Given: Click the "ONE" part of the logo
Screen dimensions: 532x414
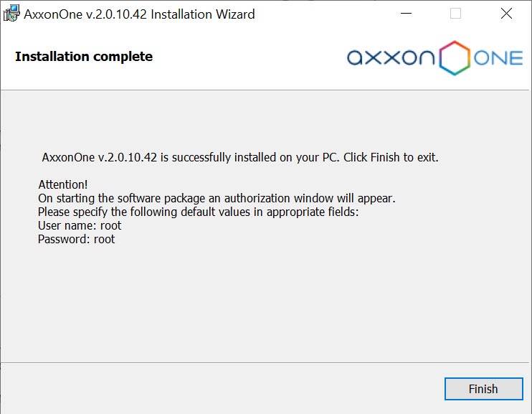Looking at the screenshot, I should (498, 58).
